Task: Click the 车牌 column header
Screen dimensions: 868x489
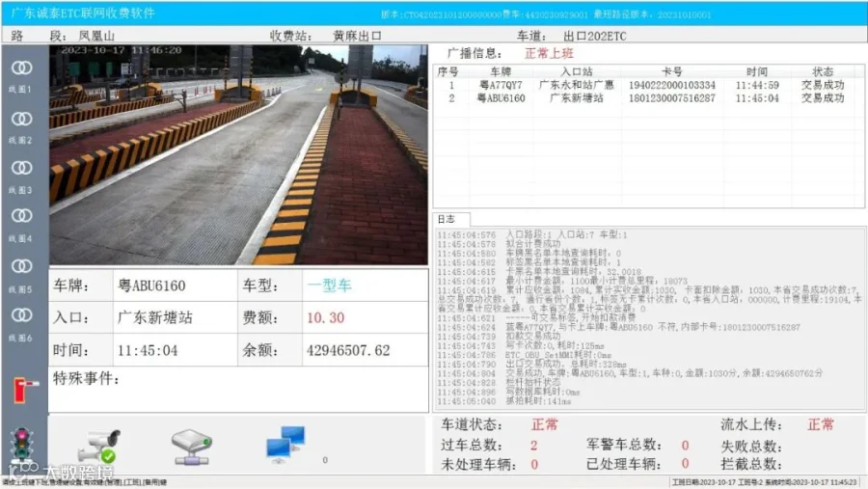Action: 501,71
